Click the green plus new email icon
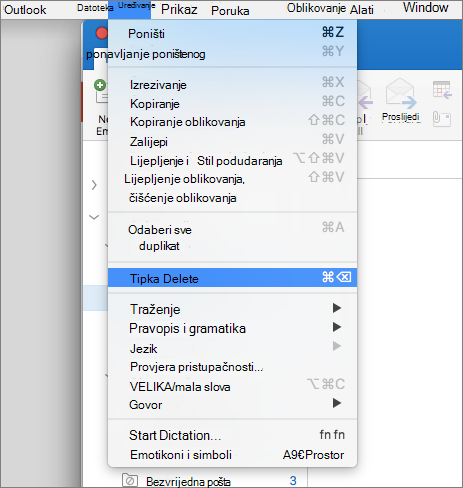The height and width of the screenshot is (488, 463). [x=100, y=85]
